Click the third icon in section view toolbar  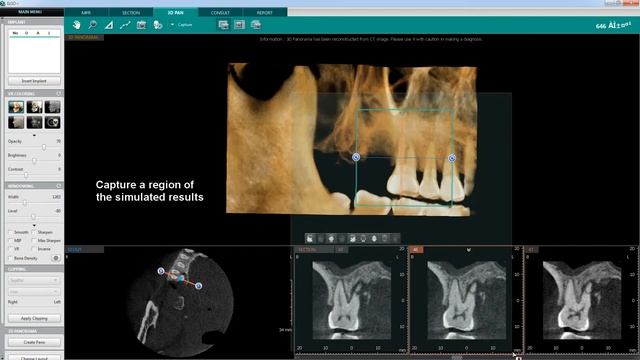tap(331, 238)
